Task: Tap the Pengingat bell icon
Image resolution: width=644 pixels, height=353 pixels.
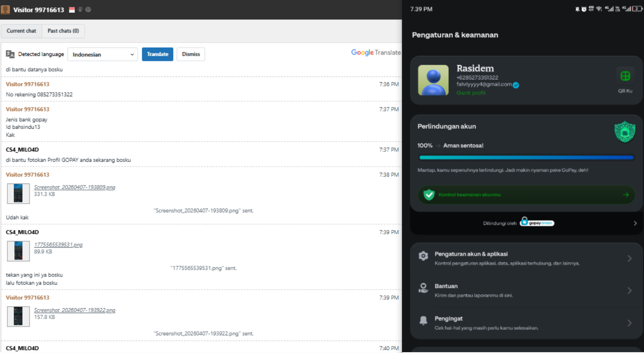Action: point(423,320)
